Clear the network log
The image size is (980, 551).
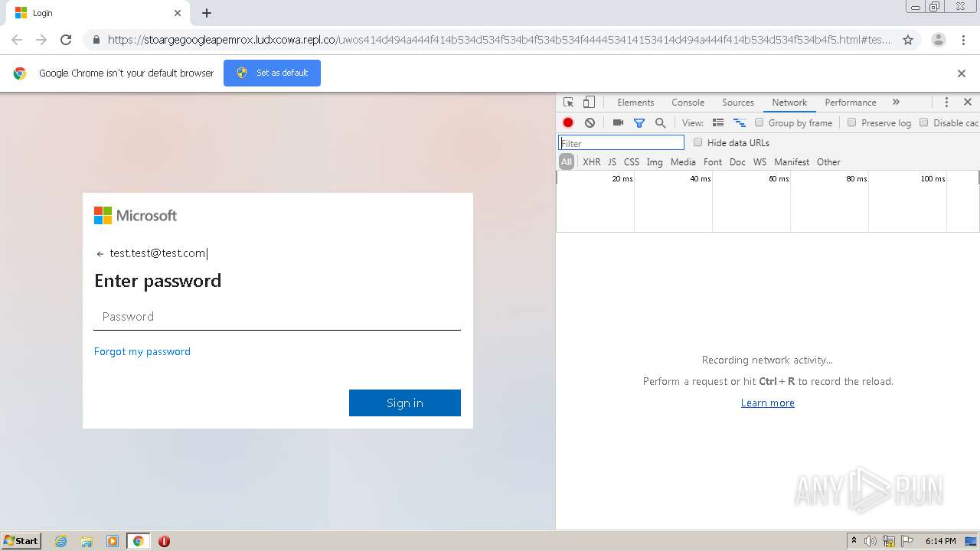590,122
